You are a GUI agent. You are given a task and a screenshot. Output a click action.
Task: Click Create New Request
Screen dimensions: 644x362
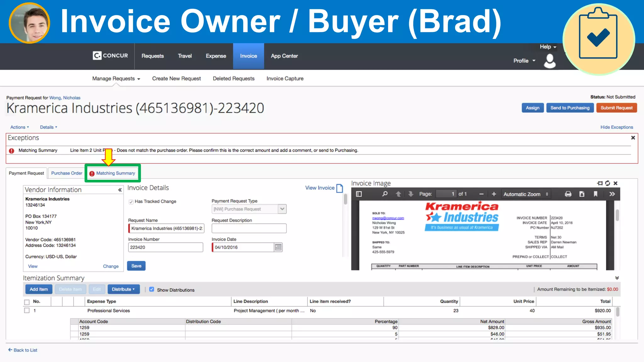point(176,79)
